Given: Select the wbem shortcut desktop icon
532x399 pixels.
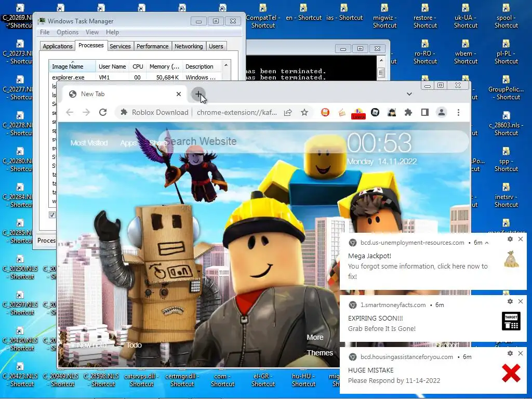Looking at the screenshot, I should pyautogui.click(x=465, y=52).
